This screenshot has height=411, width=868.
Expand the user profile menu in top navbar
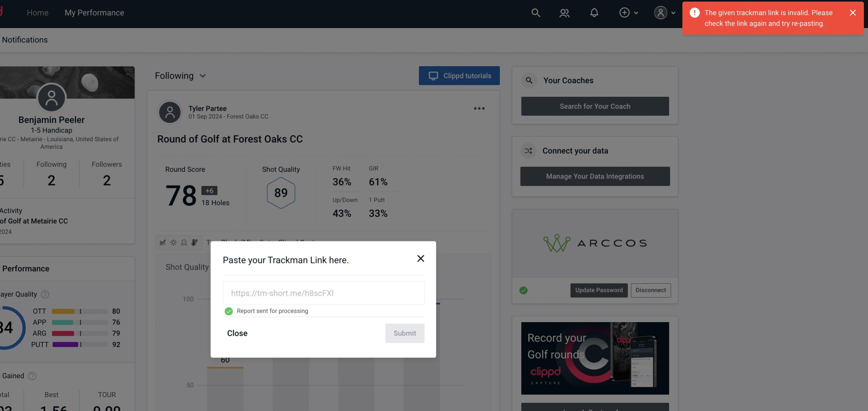[x=664, y=12]
